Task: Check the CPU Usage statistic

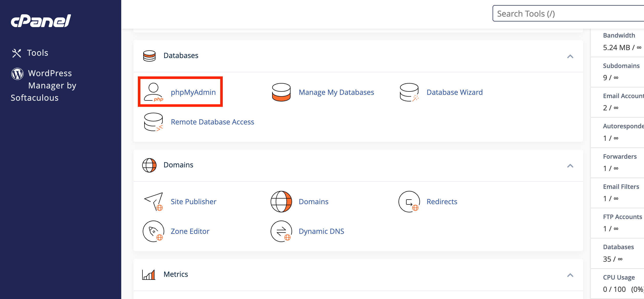Action: 619,277
